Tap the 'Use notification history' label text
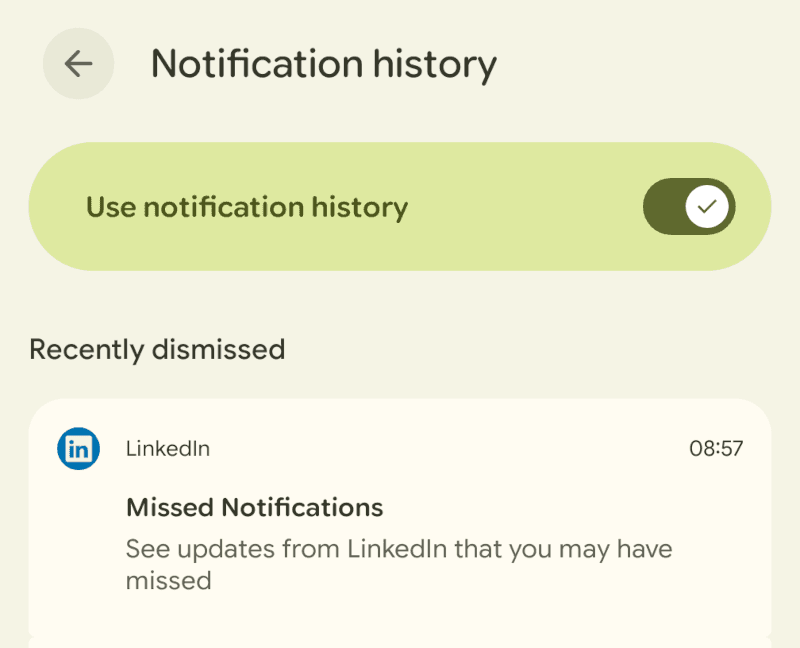 tap(247, 207)
